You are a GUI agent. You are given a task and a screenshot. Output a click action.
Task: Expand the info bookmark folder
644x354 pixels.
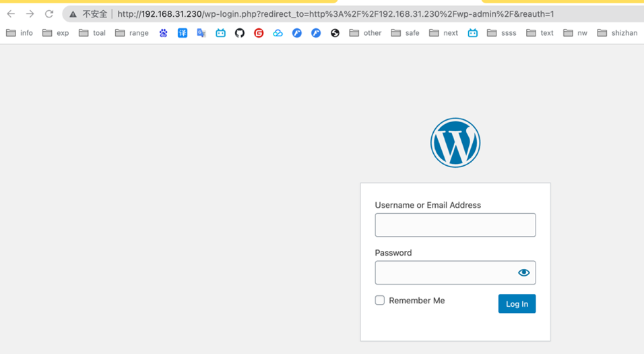20,32
